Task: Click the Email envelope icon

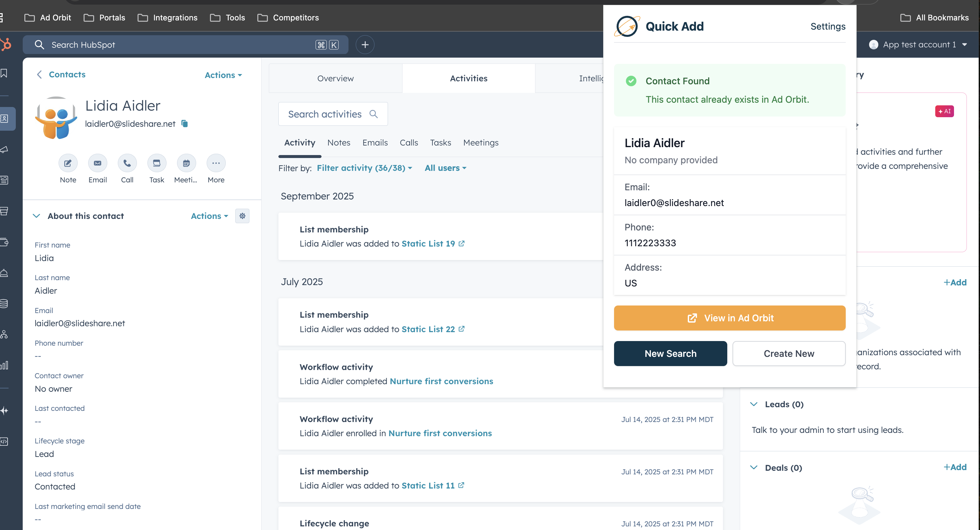Action: tap(97, 163)
